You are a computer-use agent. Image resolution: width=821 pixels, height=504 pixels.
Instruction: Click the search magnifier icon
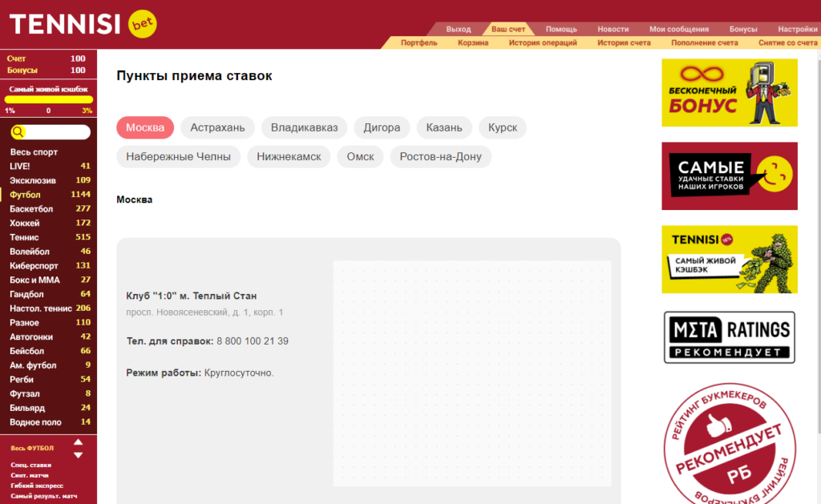[x=18, y=132]
